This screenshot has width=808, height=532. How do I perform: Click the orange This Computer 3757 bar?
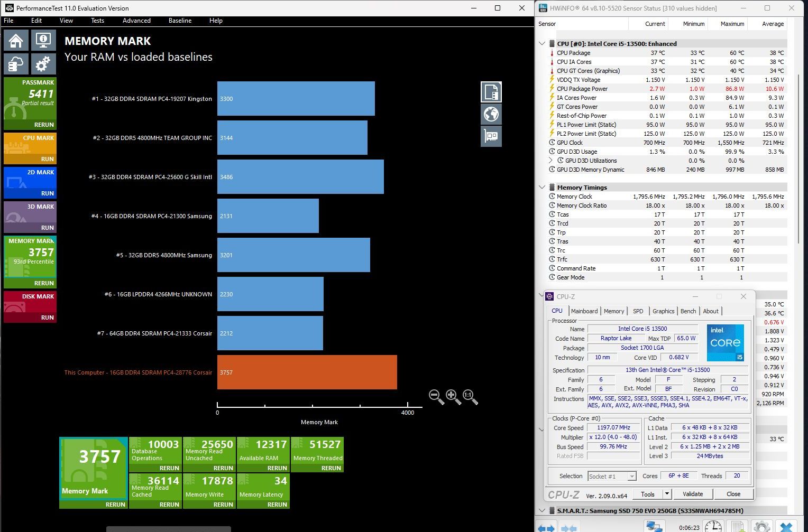pos(307,372)
